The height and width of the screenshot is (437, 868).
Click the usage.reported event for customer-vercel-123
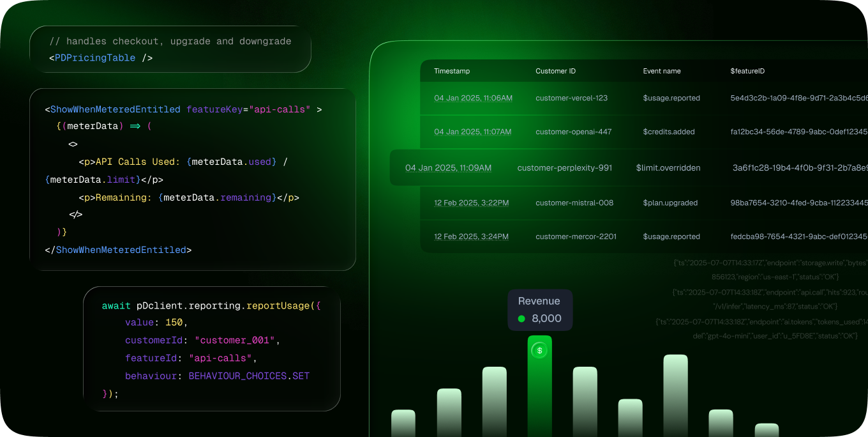click(x=671, y=98)
